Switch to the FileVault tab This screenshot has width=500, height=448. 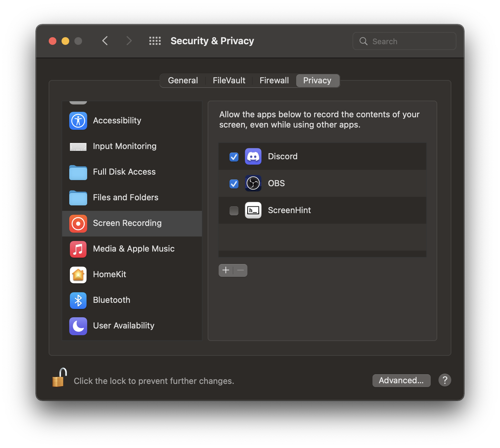[229, 80]
